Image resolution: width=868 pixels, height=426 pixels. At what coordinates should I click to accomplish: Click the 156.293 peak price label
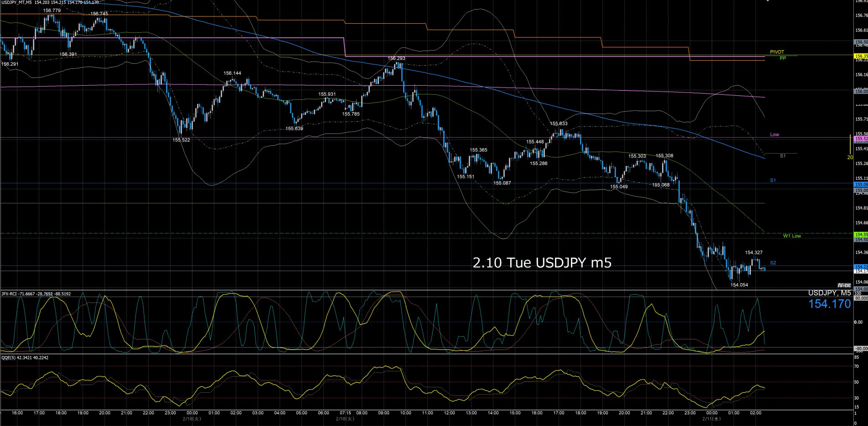(396, 58)
